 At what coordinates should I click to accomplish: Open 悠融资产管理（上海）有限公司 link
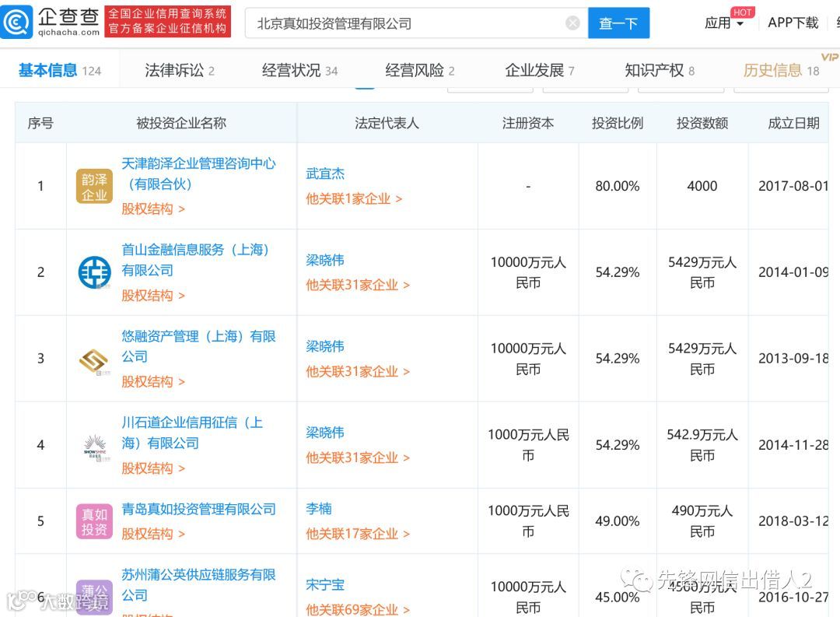pyautogui.click(x=199, y=346)
